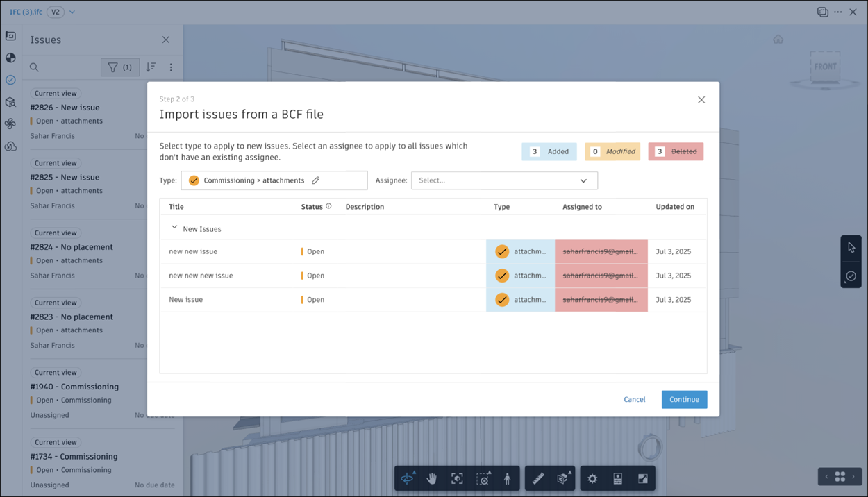Search issues with magnifier icon
The width and height of the screenshot is (868, 497).
click(x=34, y=67)
